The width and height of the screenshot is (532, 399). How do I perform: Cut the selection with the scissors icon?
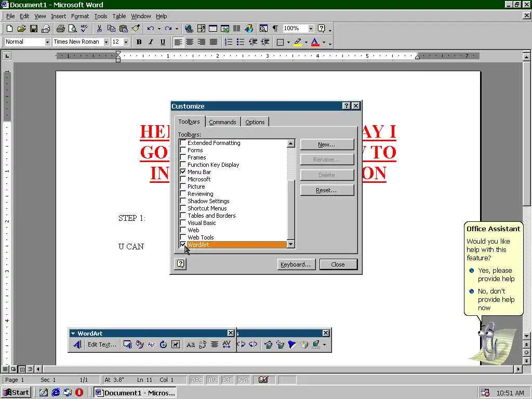point(99,29)
